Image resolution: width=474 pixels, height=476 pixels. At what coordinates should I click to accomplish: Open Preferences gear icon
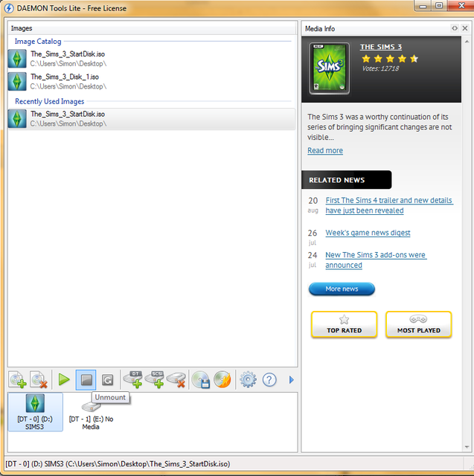248,379
